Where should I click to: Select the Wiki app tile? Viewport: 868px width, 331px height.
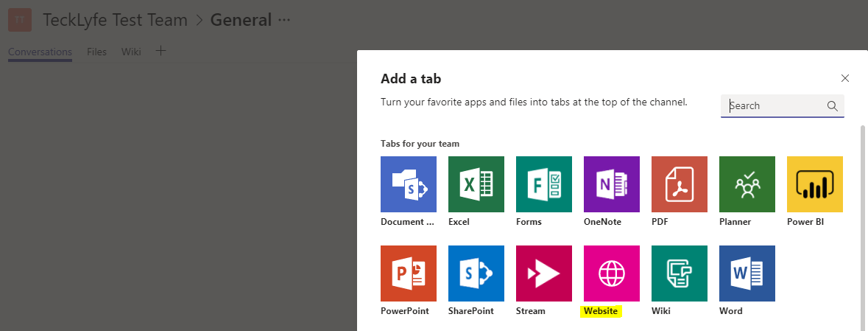click(679, 273)
